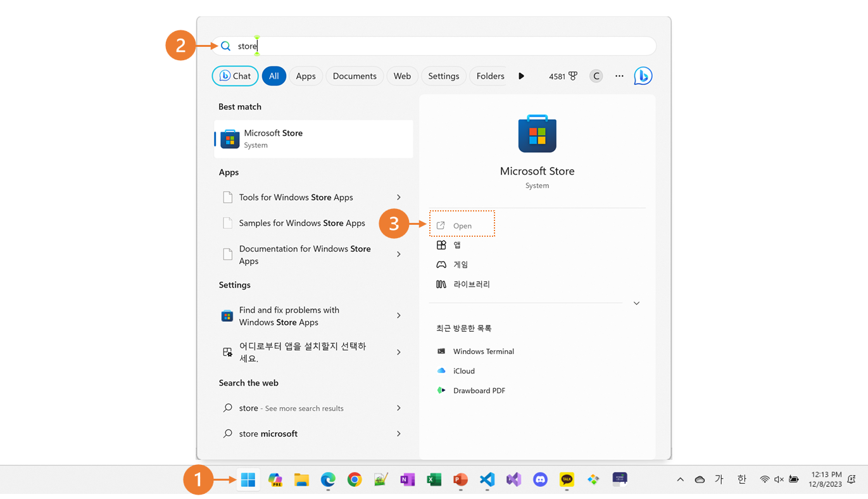This screenshot has width=868, height=499.
Task: Open the dark purple app icon after the pinwheel
Action: coord(620,479)
